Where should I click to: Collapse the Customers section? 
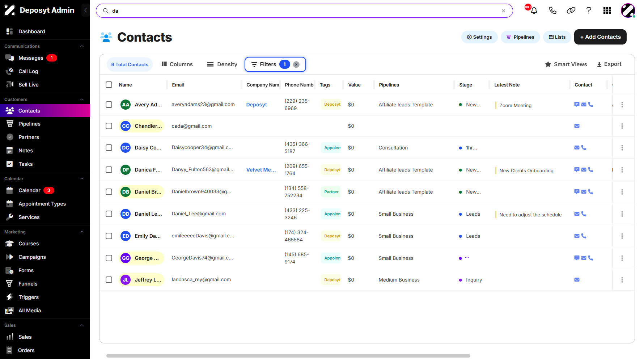coord(82,100)
